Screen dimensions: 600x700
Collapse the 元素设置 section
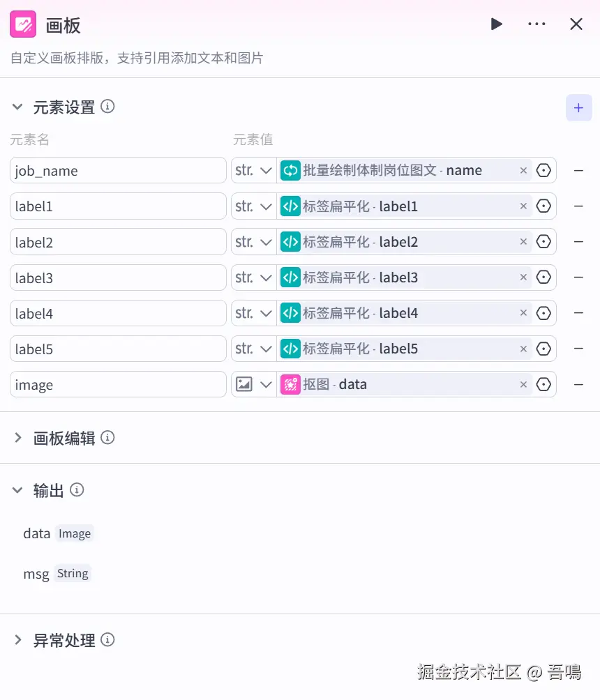pyautogui.click(x=18, y=107)
